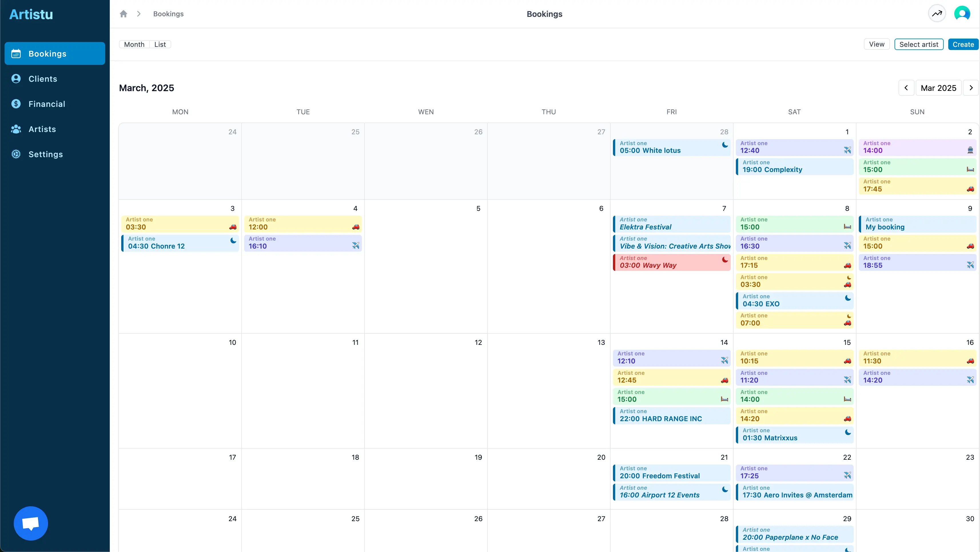The width and height of the screenshot is (980, 552).
Task: Open Financial via the dollar icon
Action: tap(16, 103)
